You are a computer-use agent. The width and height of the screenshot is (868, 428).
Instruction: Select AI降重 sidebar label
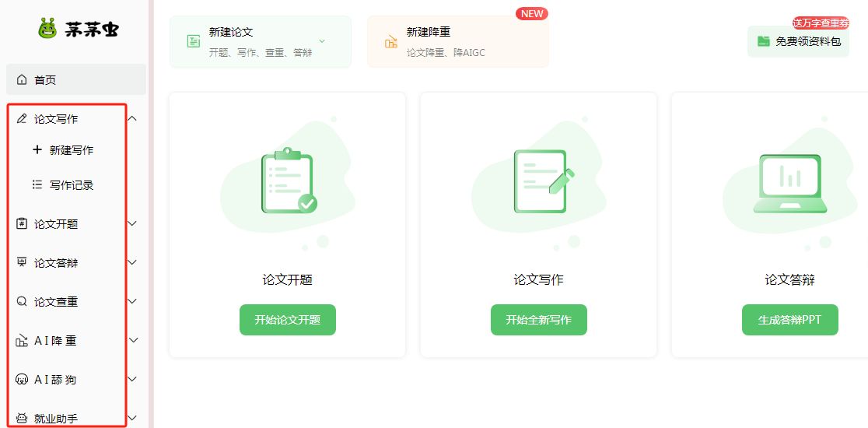point(55,341)
